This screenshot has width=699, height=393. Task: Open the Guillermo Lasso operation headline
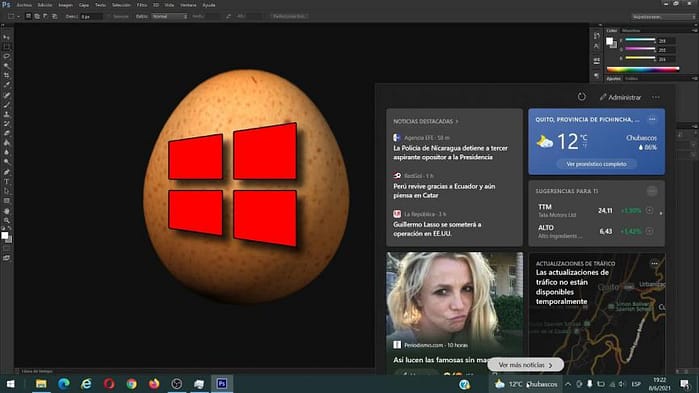click(437, 229)
